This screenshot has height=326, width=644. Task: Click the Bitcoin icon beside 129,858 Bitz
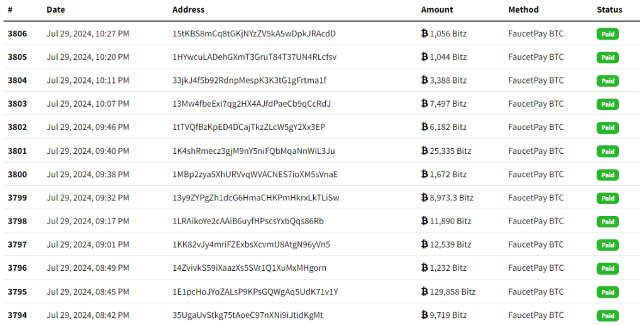click(x=425, y=291)
